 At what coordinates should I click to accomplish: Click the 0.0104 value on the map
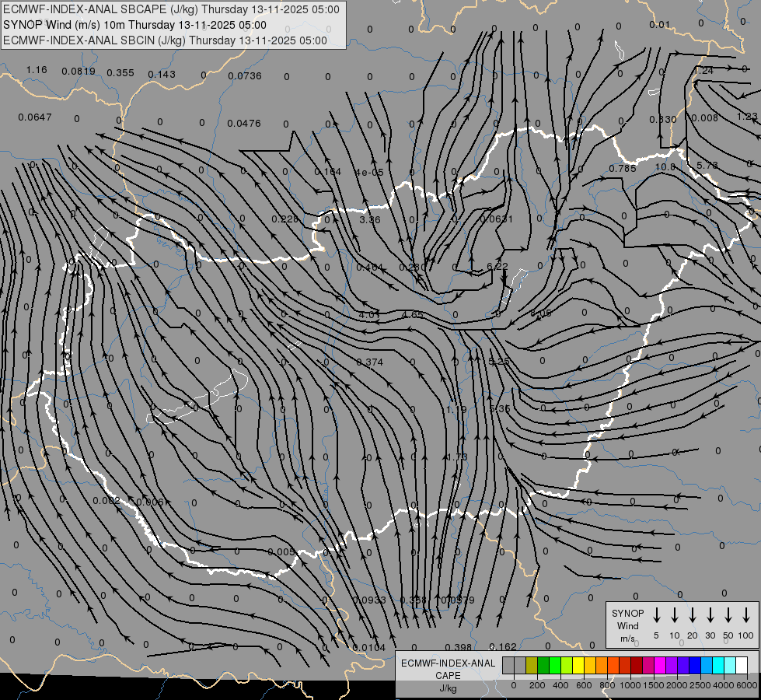369,648
